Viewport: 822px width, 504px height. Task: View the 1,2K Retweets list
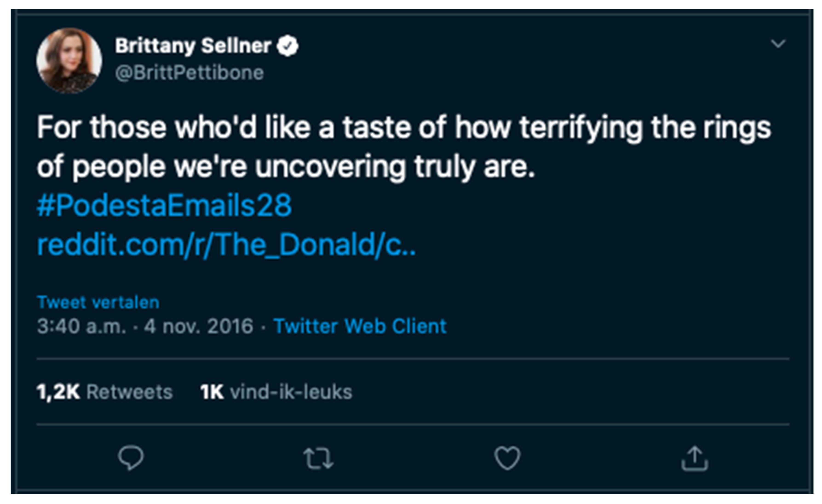coord(104,392)
